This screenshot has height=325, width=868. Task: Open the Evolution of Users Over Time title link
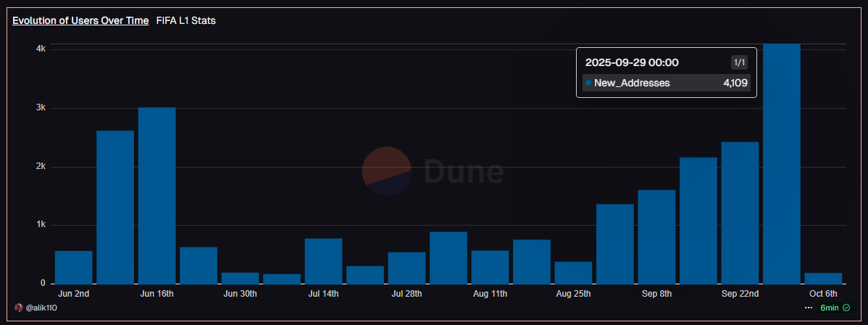pos(80,20)
